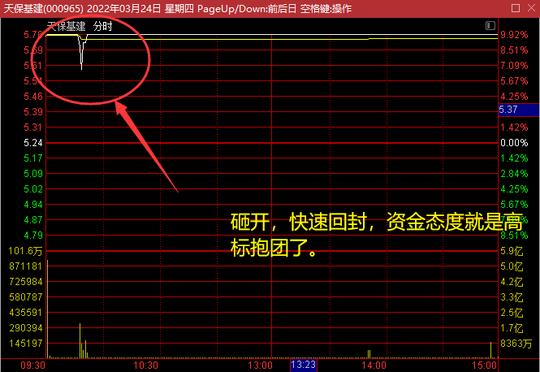540x372 pixels.
Task: Click the 1.7亿 turnover axis label
Action: pos(512,328)
